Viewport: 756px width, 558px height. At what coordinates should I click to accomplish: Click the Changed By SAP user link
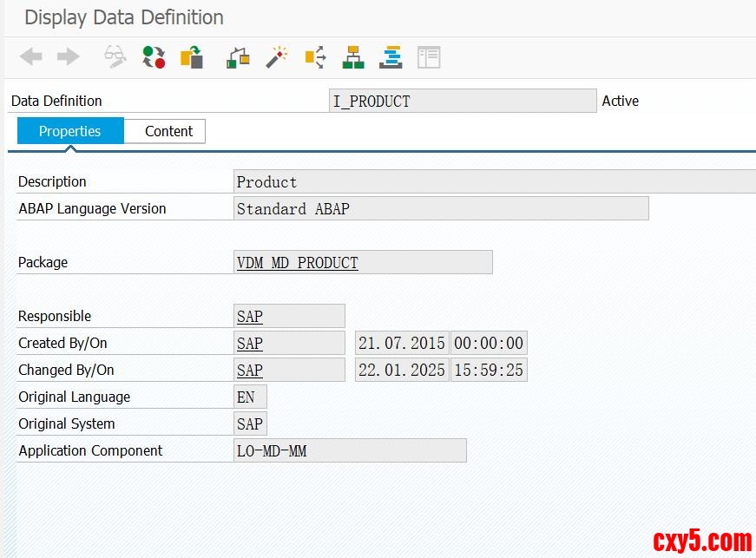coord(250,371)
